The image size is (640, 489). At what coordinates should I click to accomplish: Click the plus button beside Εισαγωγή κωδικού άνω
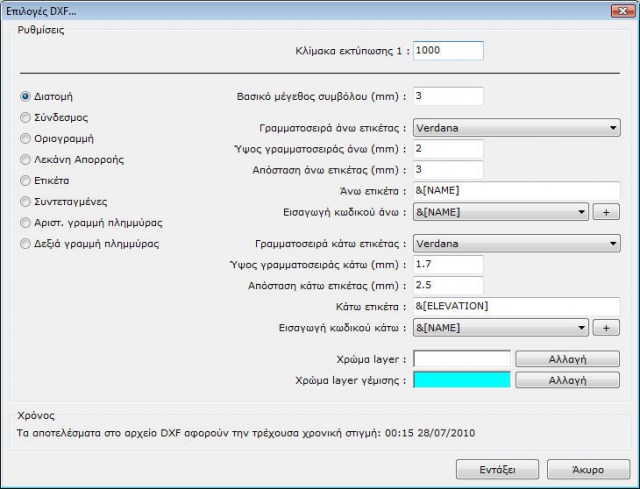[x=606, y=212]
